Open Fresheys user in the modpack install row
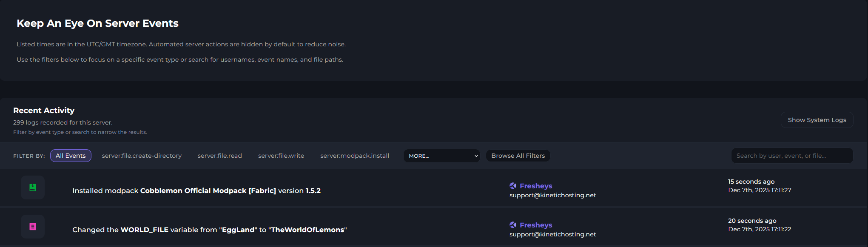Viewport: 868px width, 247px height. (536, 186)
